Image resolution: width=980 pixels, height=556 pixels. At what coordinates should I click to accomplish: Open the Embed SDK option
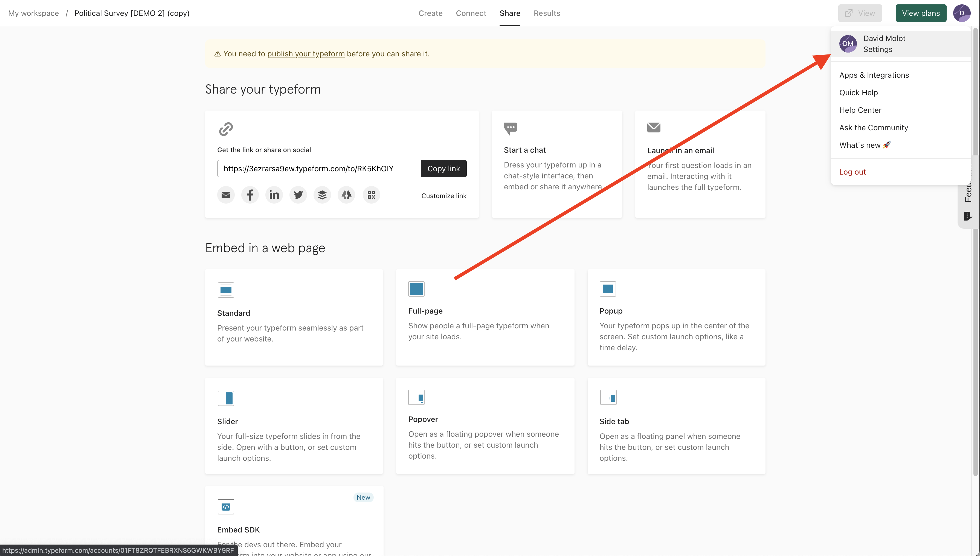[294, 521]
